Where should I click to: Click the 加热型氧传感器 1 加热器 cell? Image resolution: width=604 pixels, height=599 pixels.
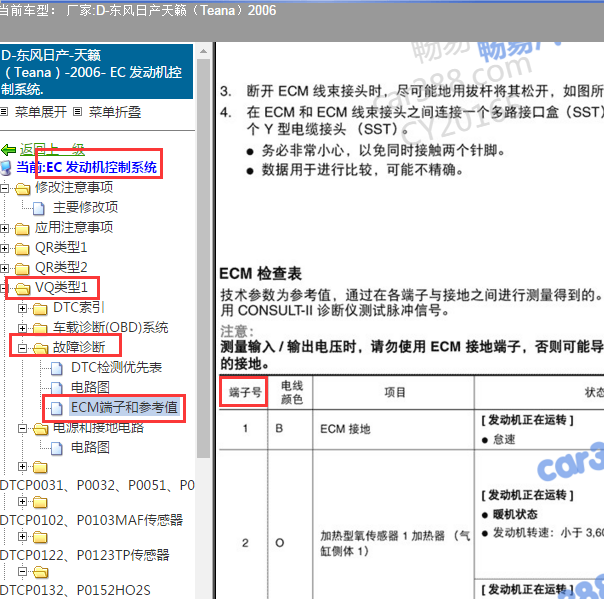tap(395, 544)
